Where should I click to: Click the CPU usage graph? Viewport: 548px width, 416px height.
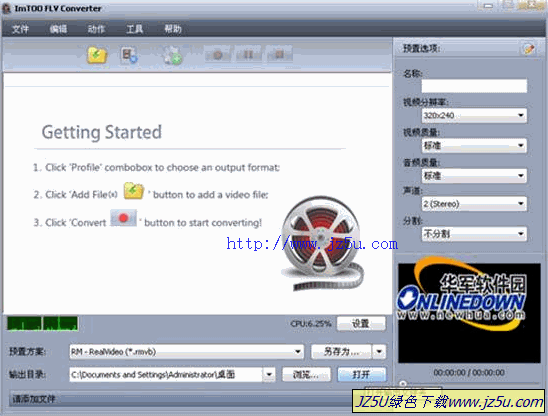coord(43,324)
